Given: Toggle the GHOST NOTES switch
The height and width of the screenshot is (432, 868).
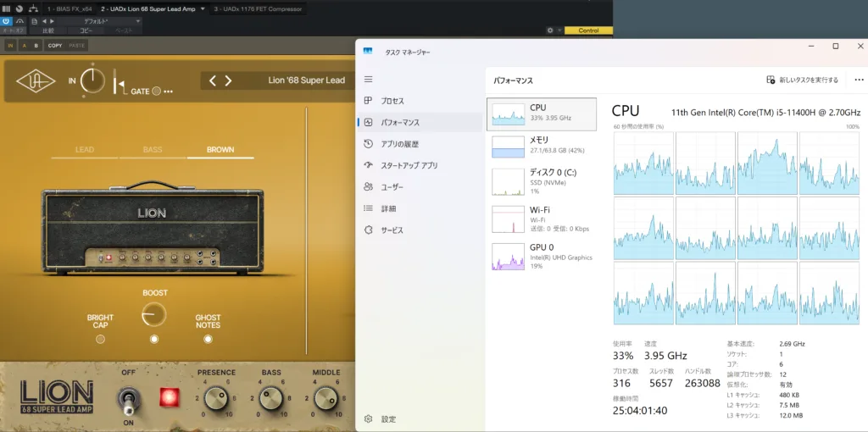Looking at the screenshot, I should pyautogui.click(x=208, y=339).
